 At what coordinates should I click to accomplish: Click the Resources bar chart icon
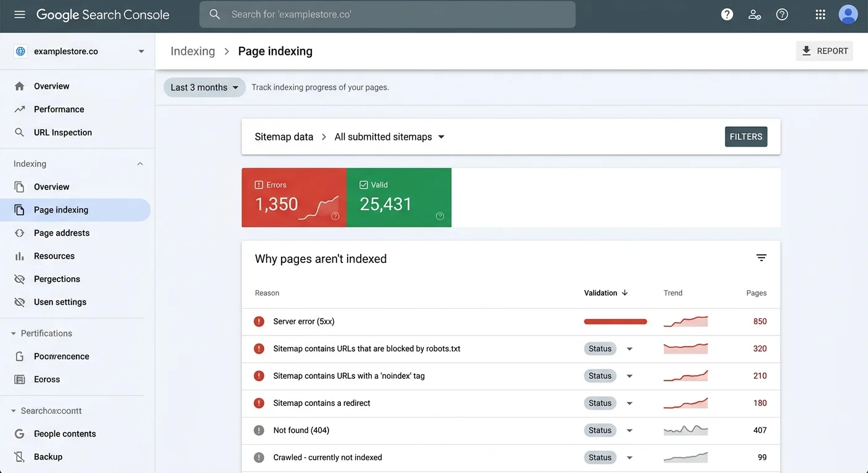coord(20,256)
